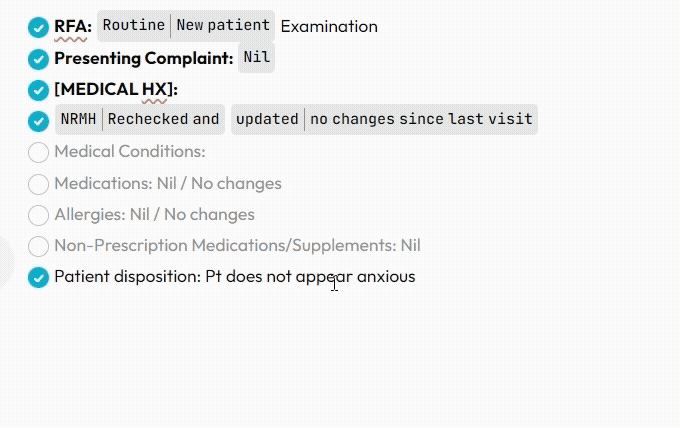Uncheck the RFA checklist item
The width and height of the screenshot is (680, 428).
(38, 27)
